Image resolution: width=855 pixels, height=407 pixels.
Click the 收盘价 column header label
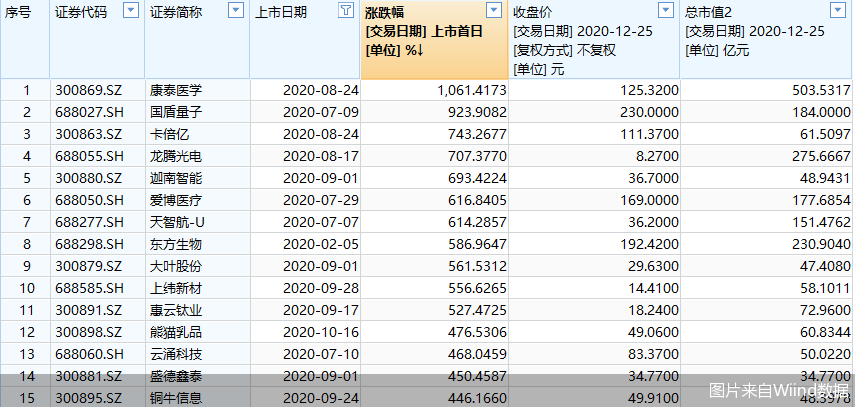coord(533,13)
